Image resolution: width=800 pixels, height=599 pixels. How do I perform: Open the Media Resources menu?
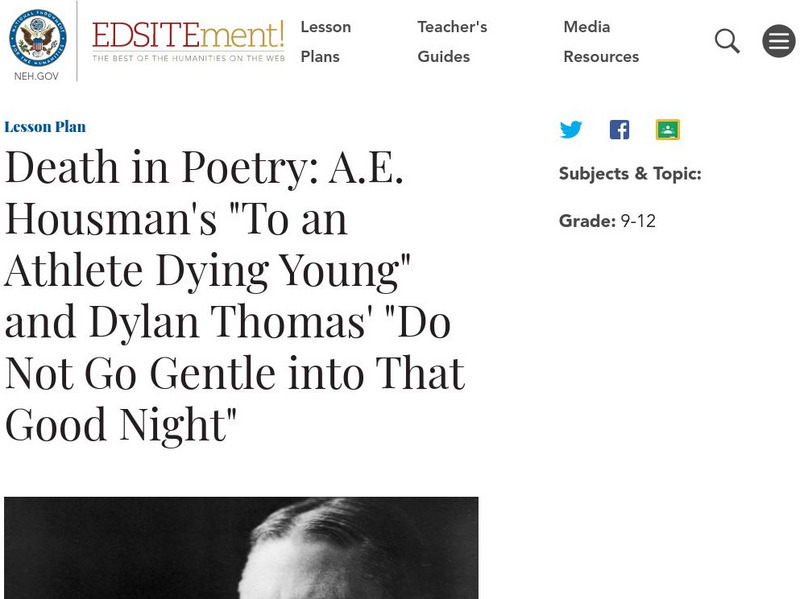tap(601, 41)
